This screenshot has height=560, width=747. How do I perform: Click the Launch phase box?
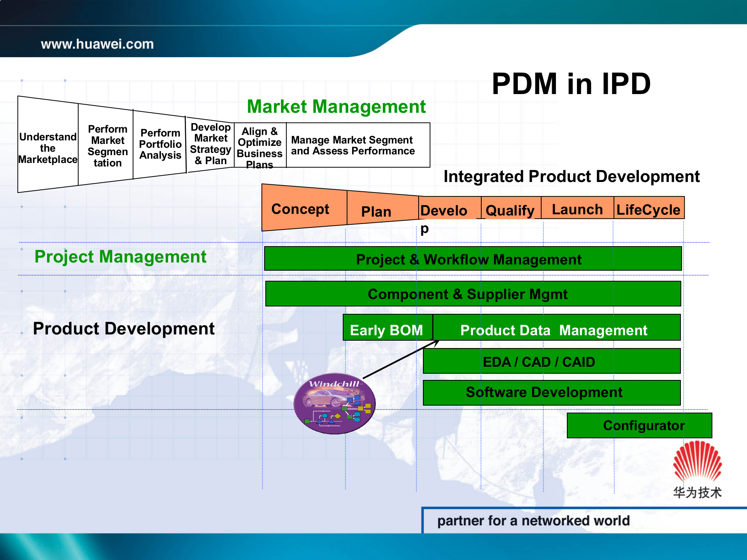click(x=577, y=209)
